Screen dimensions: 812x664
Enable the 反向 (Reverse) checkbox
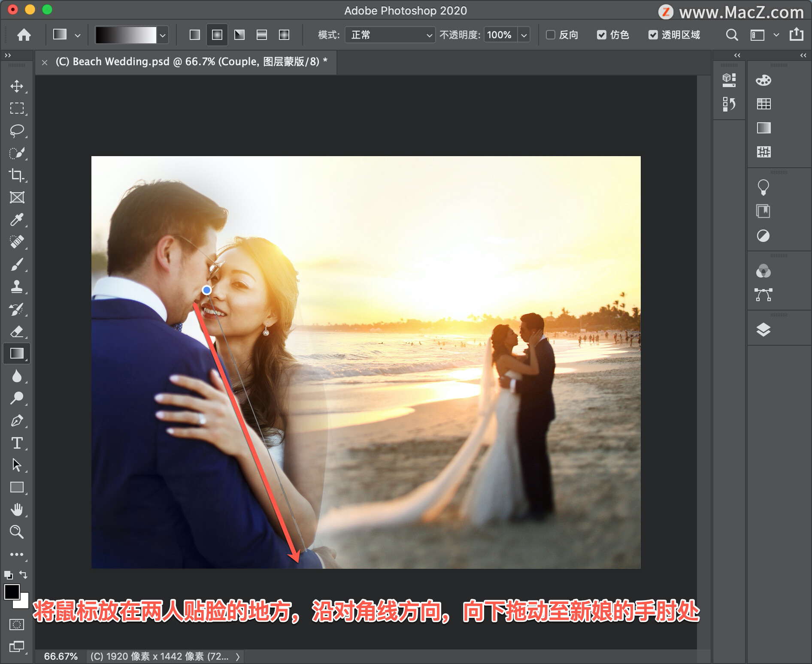pyautogui.click(x=551, y=35)
